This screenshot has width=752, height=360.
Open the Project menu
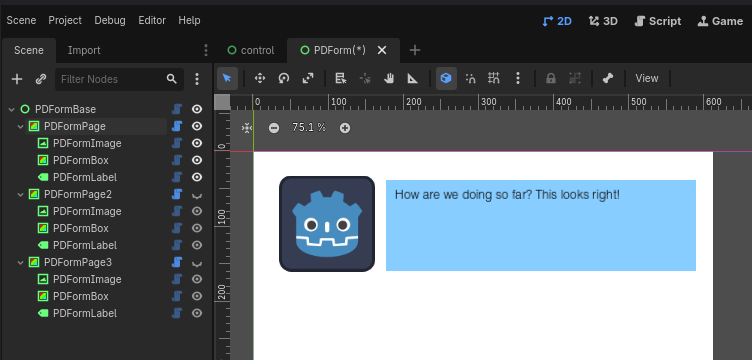pos(65,21)
